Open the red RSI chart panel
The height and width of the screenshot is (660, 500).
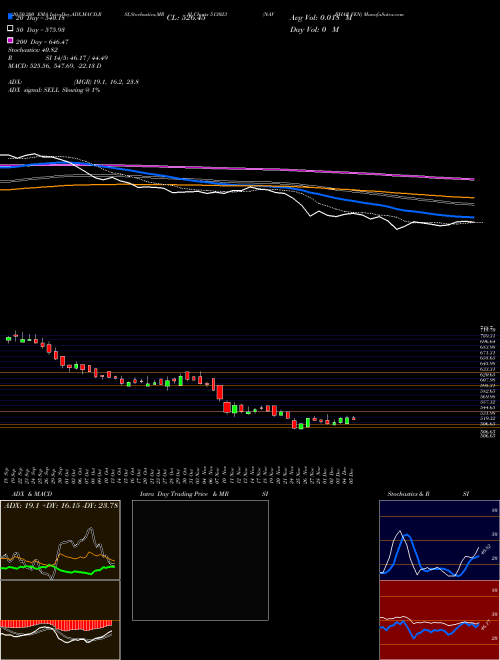pyautogui.click(x=439, y=620)
